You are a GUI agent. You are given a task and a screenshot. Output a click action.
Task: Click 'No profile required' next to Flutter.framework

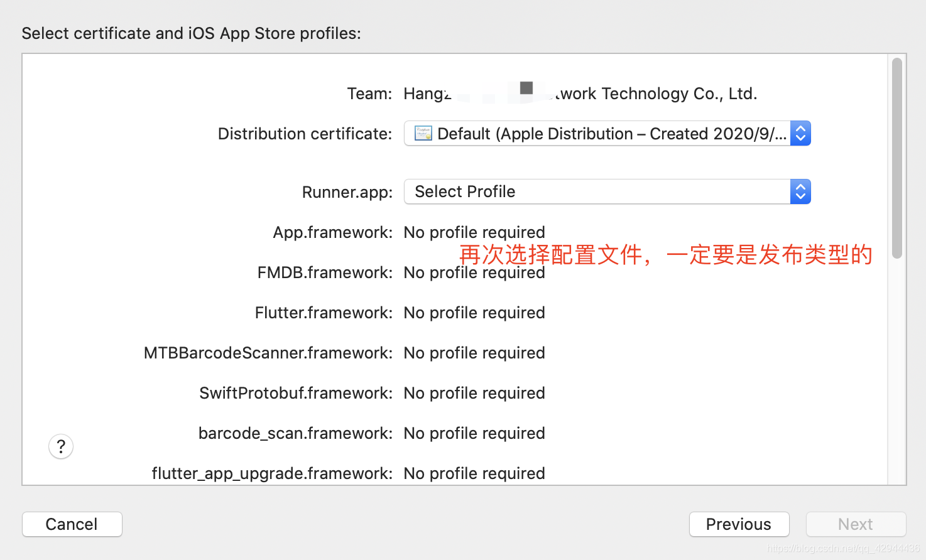(474, 313)
